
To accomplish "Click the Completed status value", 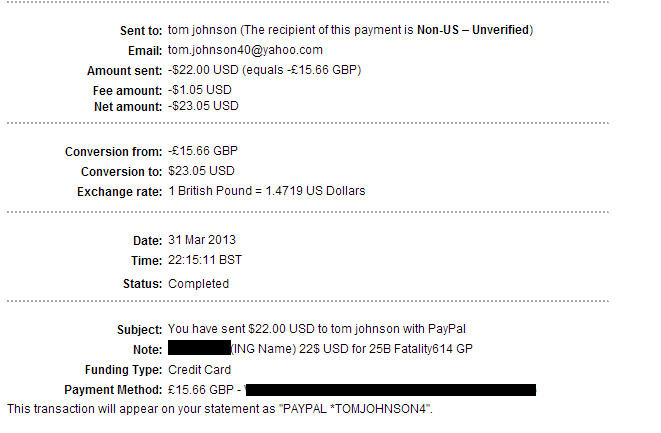I will click(x=199, y=284).
